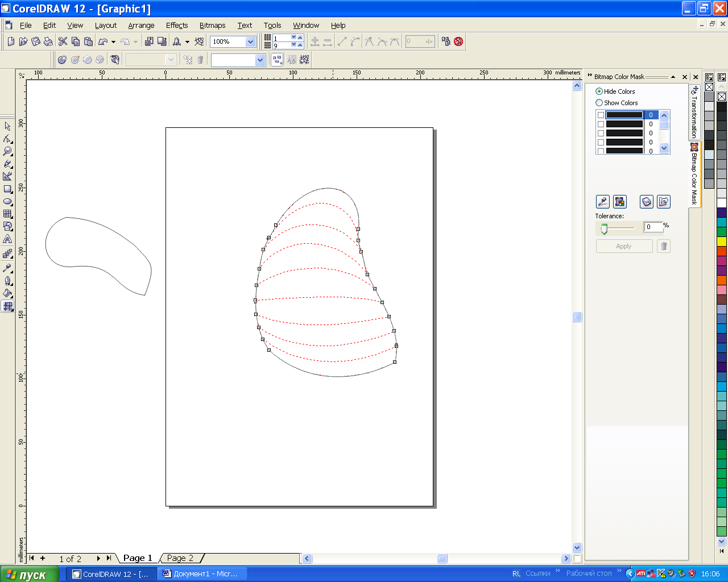Image resolution: width=728 pixels, height=582 pixels.
Task: Open the File menu
Action: (26, 25)
